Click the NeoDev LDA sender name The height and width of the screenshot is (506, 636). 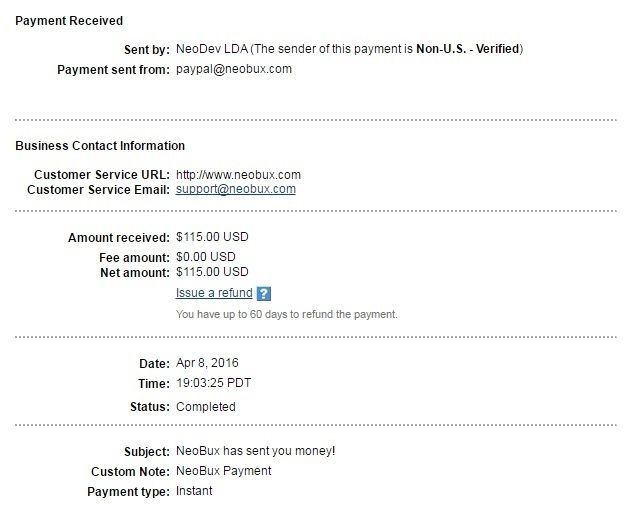(212, 49)
